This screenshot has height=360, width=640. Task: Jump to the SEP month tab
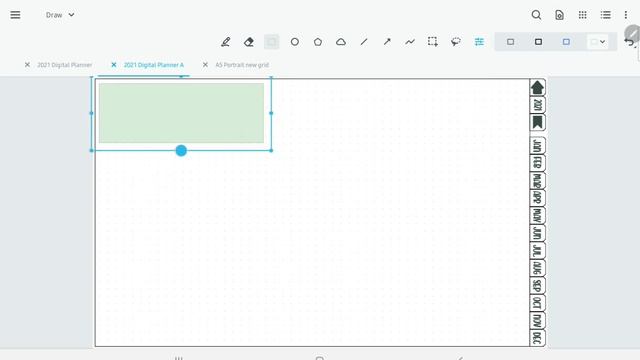point(537,286)
